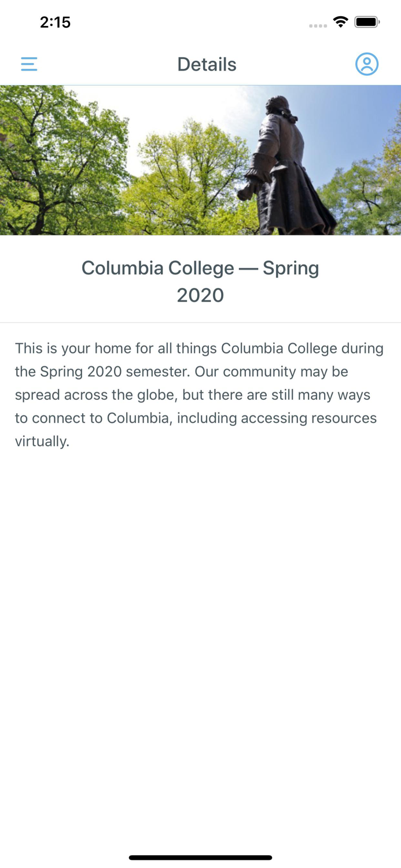Click the Wi-Fi status icon
Viewport: 401px width, 868px height.
click(x=340, y=21)
